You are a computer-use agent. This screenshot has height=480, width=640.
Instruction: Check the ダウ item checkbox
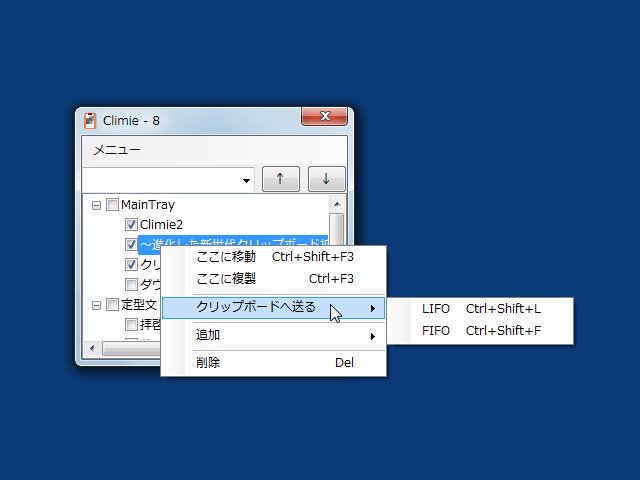131,284
